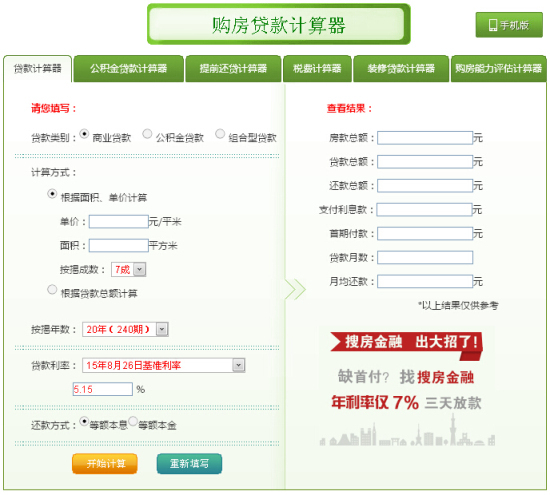Click the 支付利息款 result field

click(x=424, y=210)
